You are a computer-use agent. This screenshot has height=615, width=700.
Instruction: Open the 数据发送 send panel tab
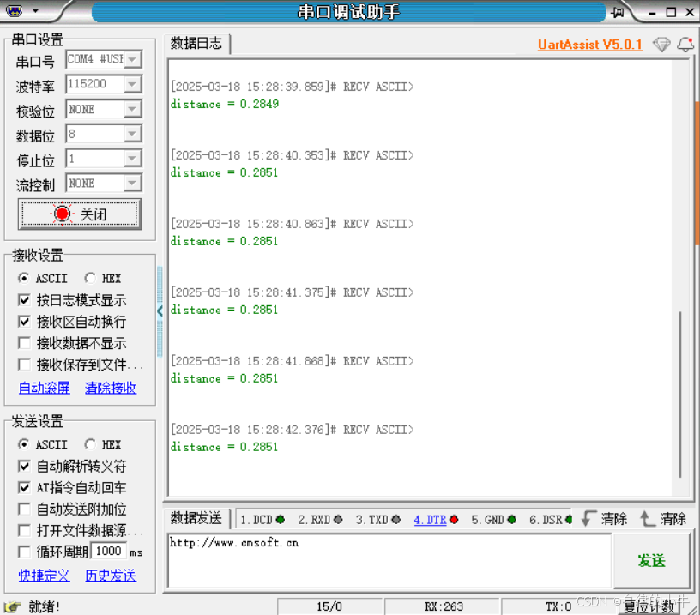pos(196,518)
